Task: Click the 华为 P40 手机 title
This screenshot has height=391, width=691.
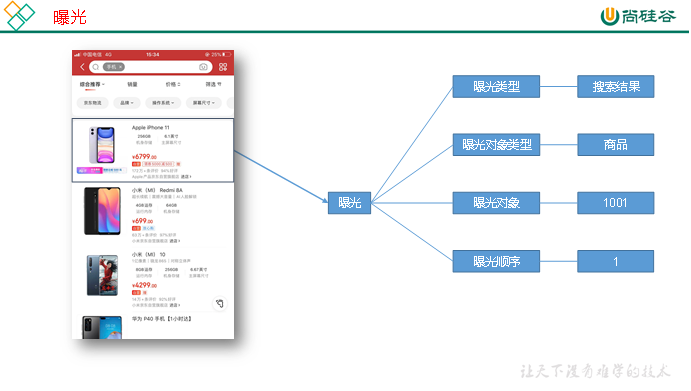Action: click(x=161, y=319)
